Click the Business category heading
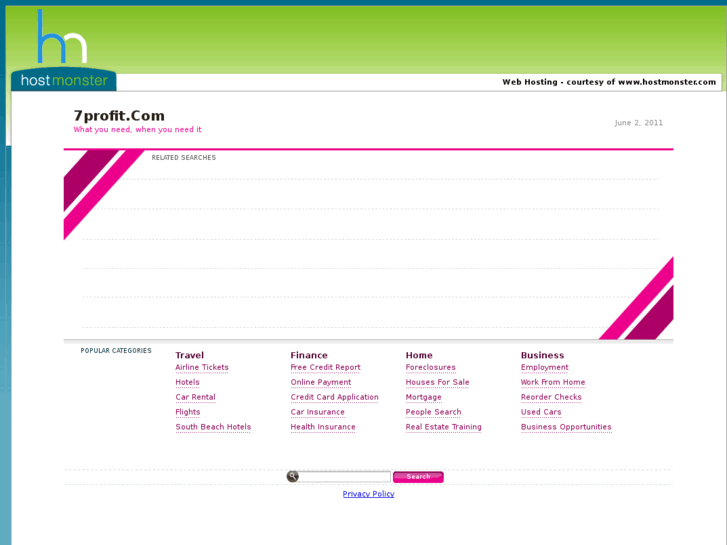Viewport: 727px width, 545px height. pos(542,355)
